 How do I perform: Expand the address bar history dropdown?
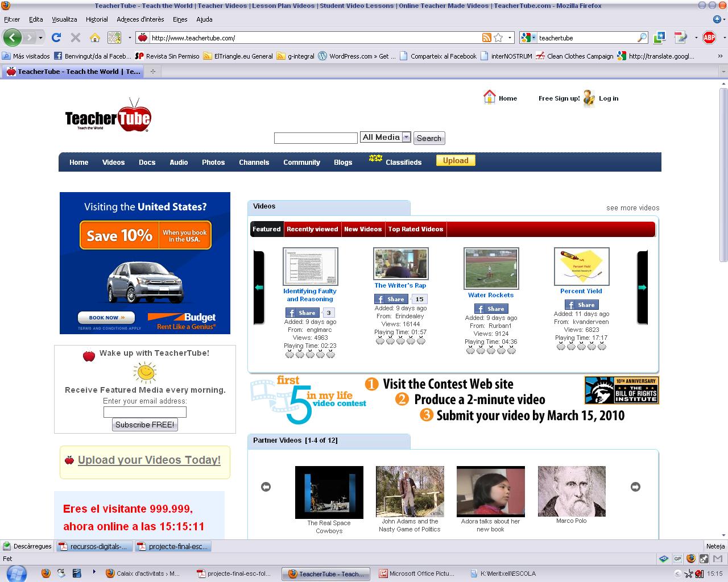[x=510, y=38]
